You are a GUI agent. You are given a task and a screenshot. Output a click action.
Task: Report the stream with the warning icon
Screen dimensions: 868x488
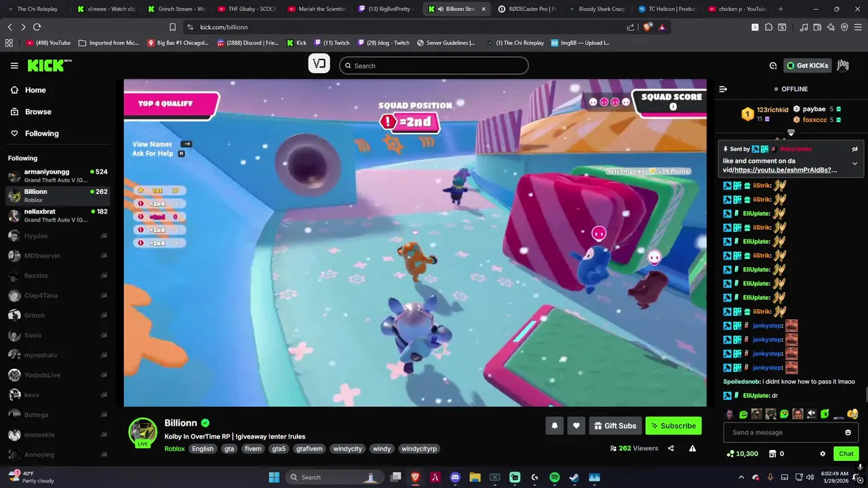pyautogui.click(x=692, y=448)
